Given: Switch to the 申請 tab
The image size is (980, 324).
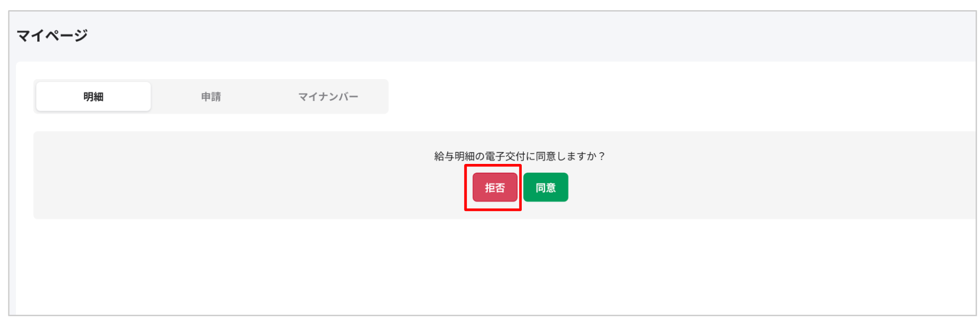Looking at the screenshot, I should coord(211,97).
